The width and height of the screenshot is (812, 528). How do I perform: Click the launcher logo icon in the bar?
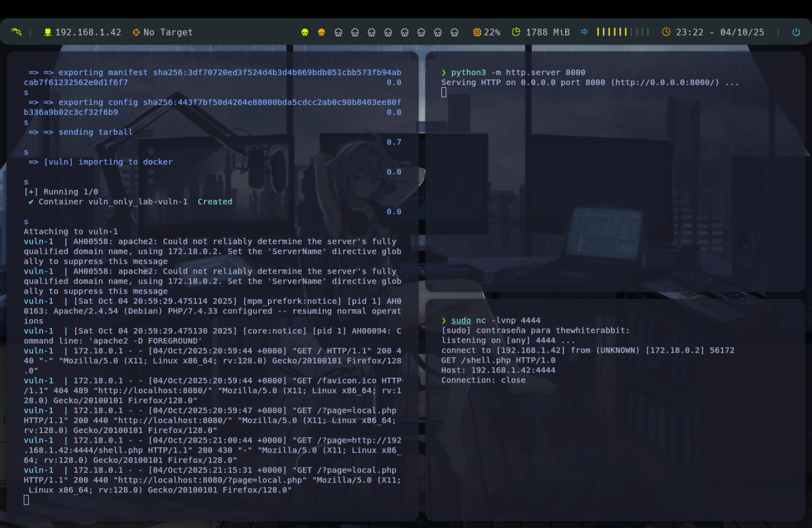pos(16,32)
